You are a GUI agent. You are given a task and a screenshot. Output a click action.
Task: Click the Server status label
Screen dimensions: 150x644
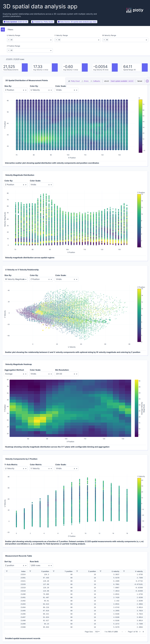point(140,81)
